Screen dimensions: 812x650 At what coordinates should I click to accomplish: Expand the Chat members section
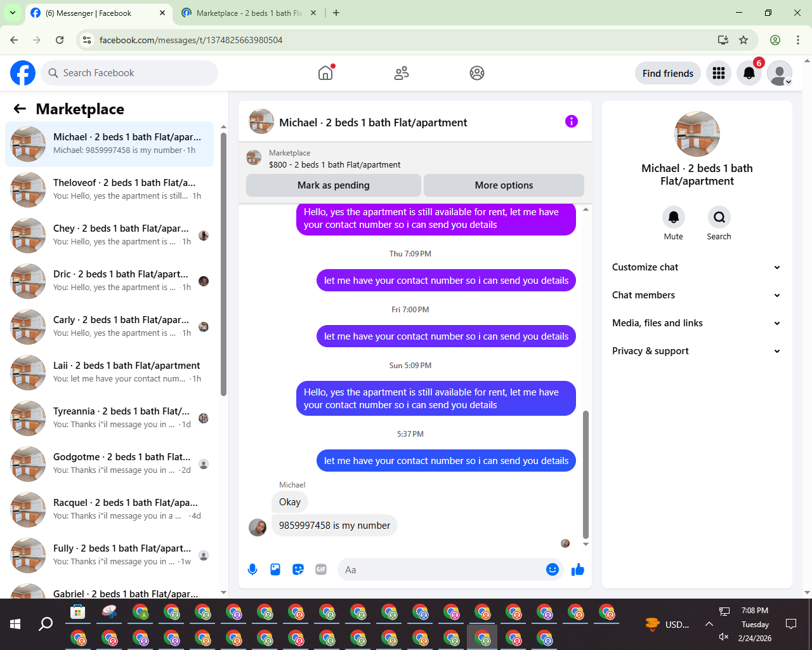(697, 295)
